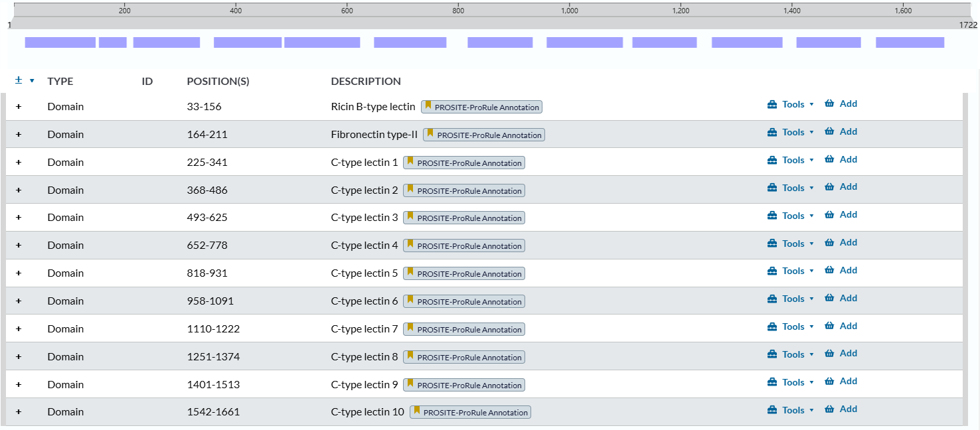Open the Tools dropdown for C-type lectin 6
This screenshot has height=430, width=980.
pyautogui.click(x=793, y=299)
